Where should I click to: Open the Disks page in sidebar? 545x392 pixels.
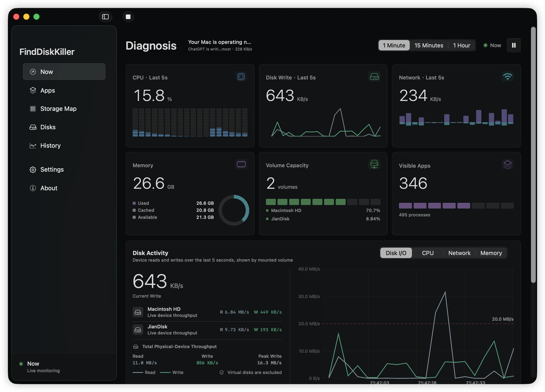click(64, 127)
